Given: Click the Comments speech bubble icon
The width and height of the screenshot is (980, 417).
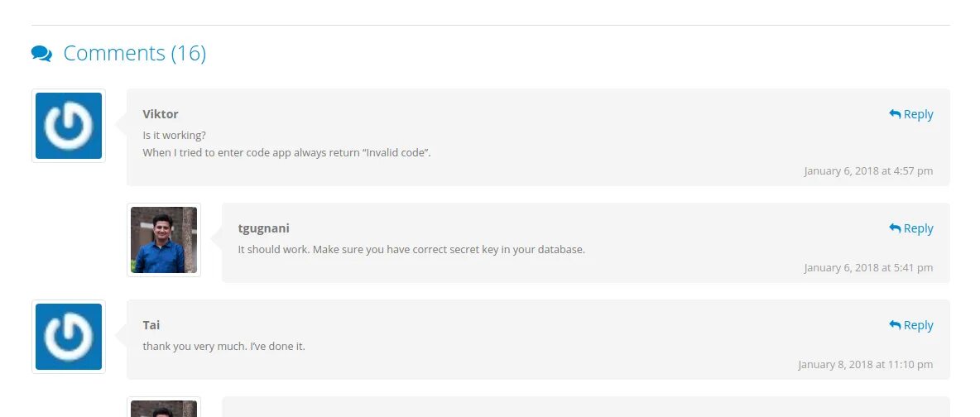Looking at the screenshot, I should click(42, 54).
